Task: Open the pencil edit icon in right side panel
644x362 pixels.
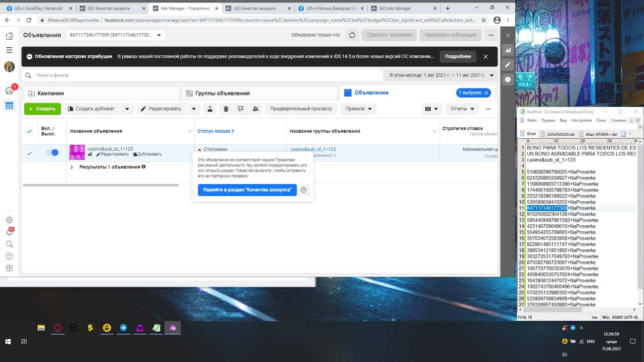Action: (x=508, y=65)
